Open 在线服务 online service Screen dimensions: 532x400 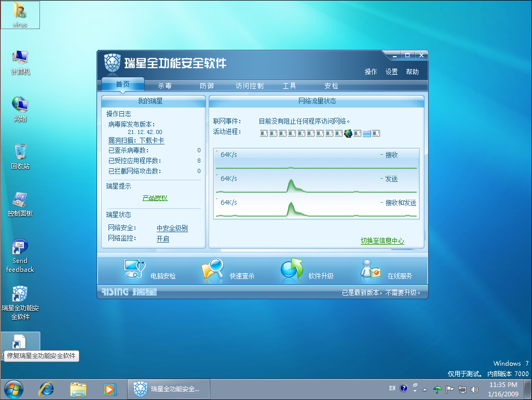coord(372,270)
